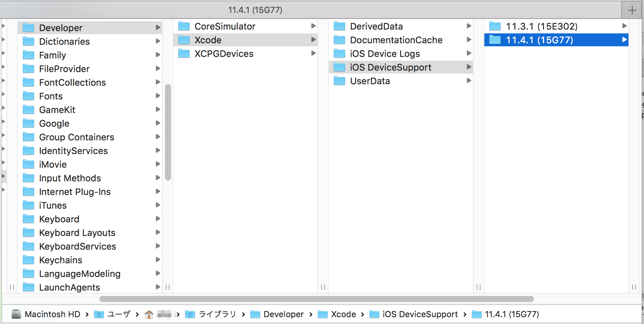The image size is (644, 324).
Task: Go to iOS DeviceSupport in path bar
Action: (420, 314)
